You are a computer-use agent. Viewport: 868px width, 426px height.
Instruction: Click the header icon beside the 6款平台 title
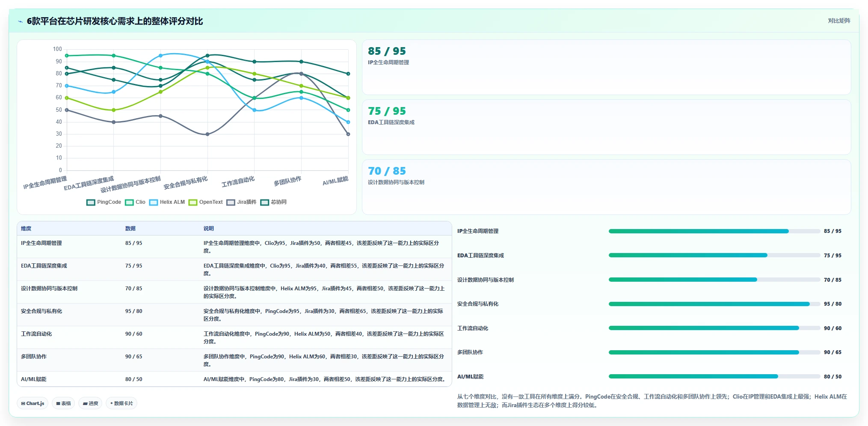(20, 21)
